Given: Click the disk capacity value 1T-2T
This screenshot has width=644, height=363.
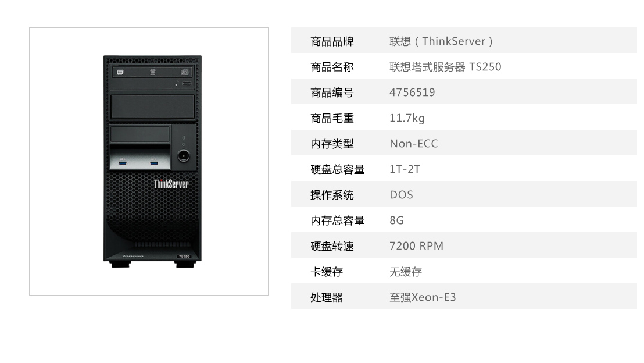Looking at the screenshot, I should click(405, 169).
